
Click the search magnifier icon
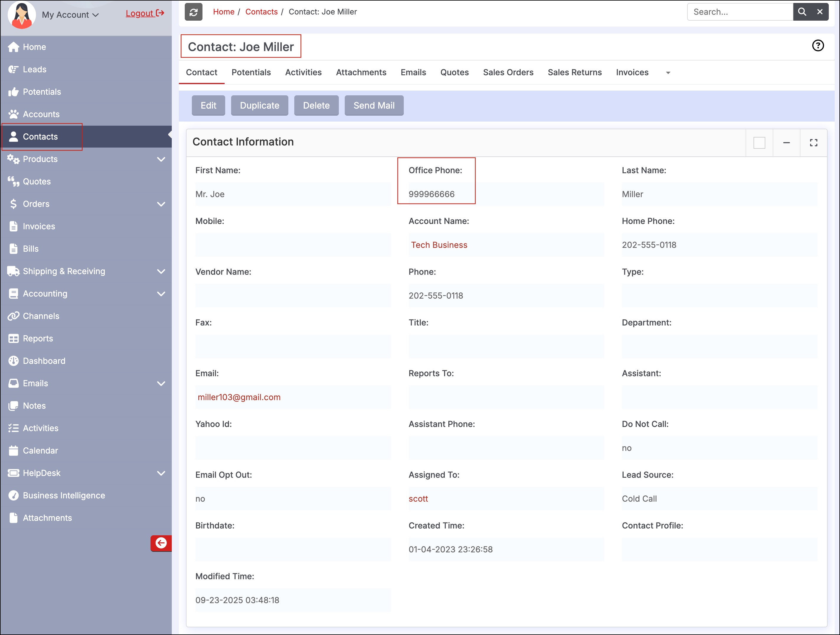pos(802,12)
